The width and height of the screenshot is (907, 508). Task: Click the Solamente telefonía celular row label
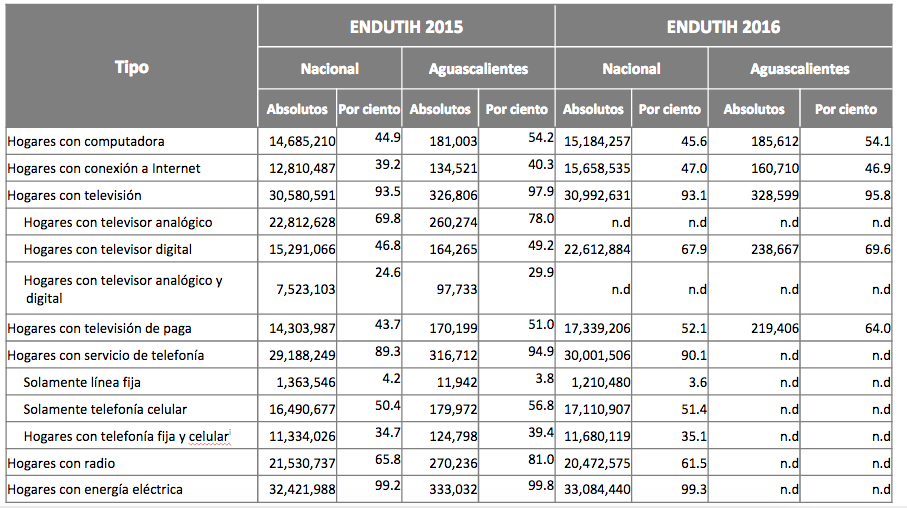tap(105, 409)
